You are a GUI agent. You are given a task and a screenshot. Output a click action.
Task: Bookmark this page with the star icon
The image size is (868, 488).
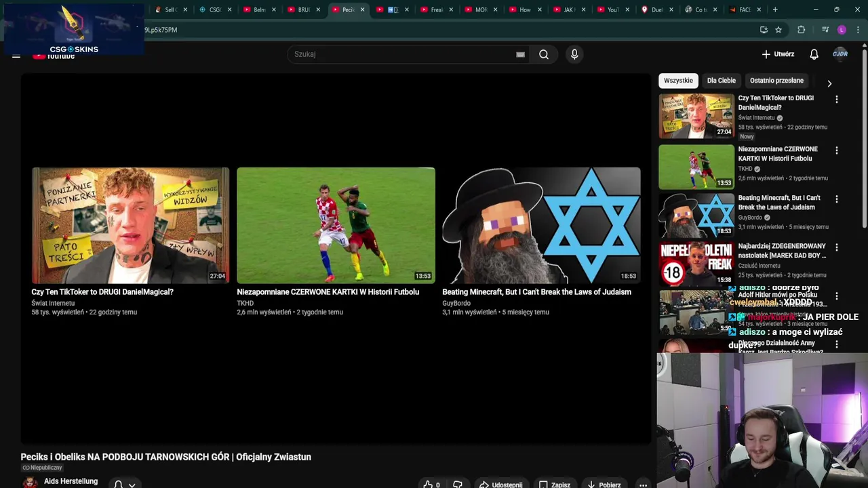pyautogui.click(x=778, y=30)
